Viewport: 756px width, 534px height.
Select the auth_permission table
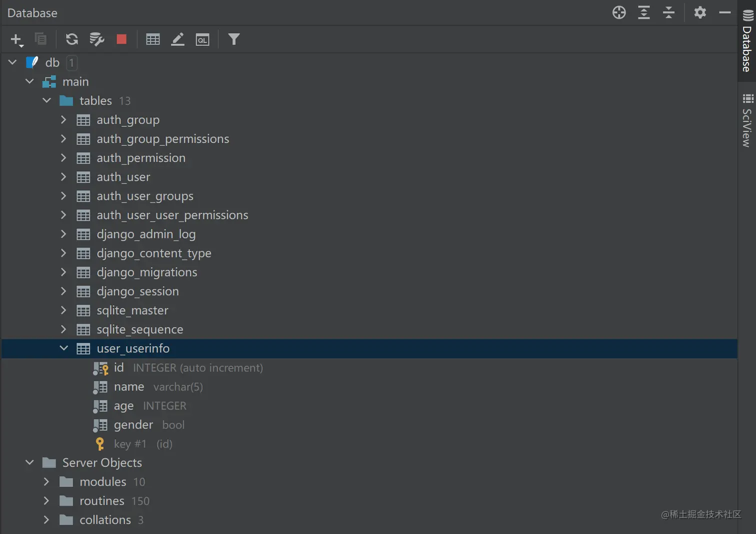pos(141,158)
